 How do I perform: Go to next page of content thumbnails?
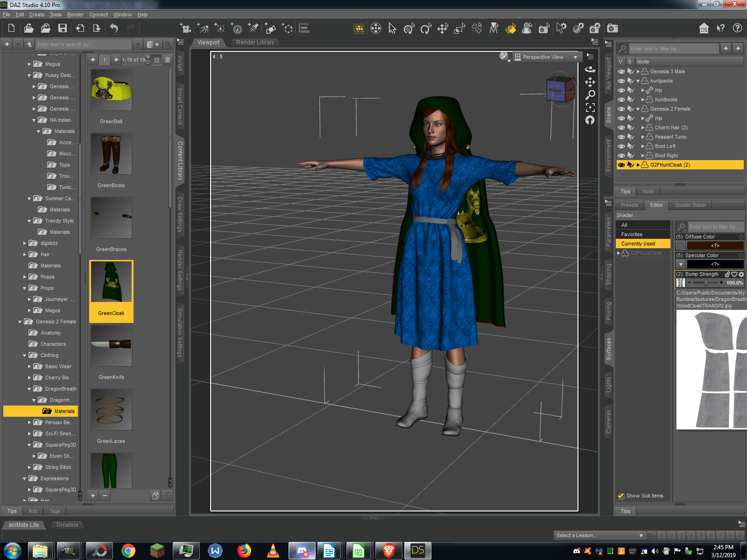click(x=116, y=60)
